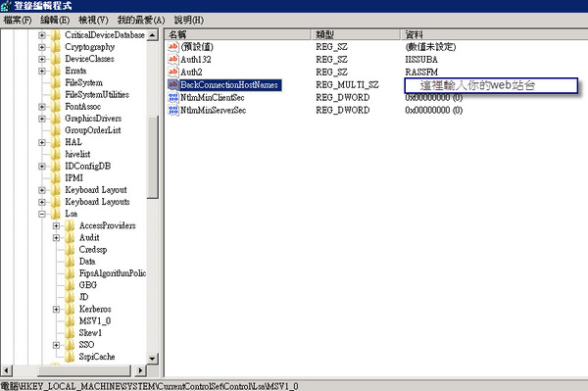
Task: Click the Lsa folder icon
Action: [x=56, y=214]
